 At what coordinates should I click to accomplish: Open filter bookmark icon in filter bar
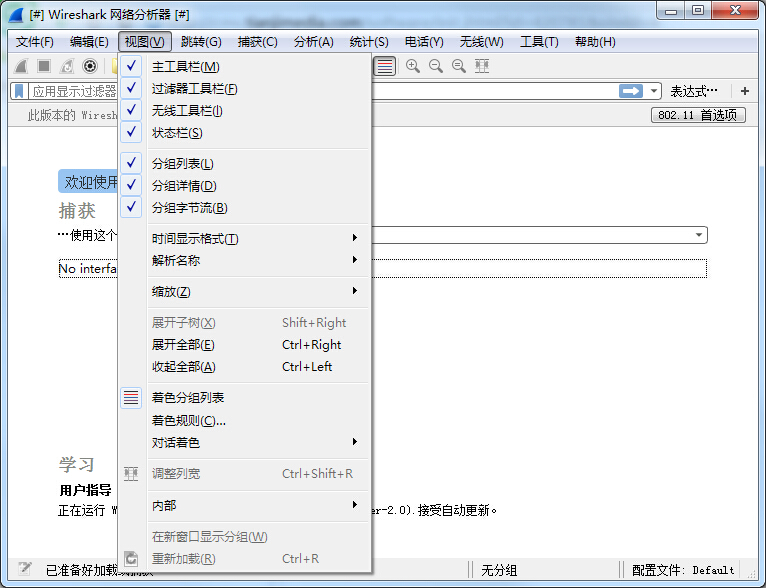click(x=19, y=91)
